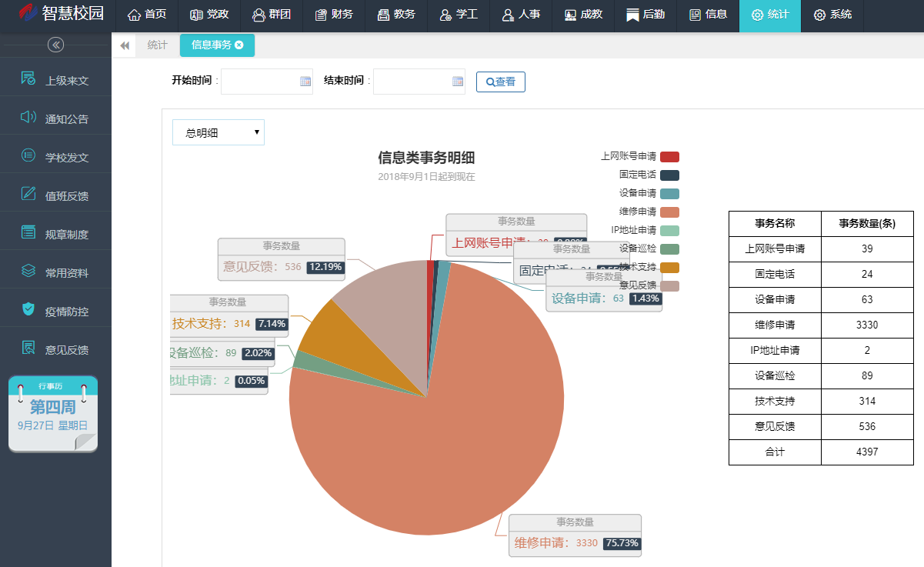Click the 信息类事务明细 chart title
The image size is (924, 567).
(x=426, y=158)
